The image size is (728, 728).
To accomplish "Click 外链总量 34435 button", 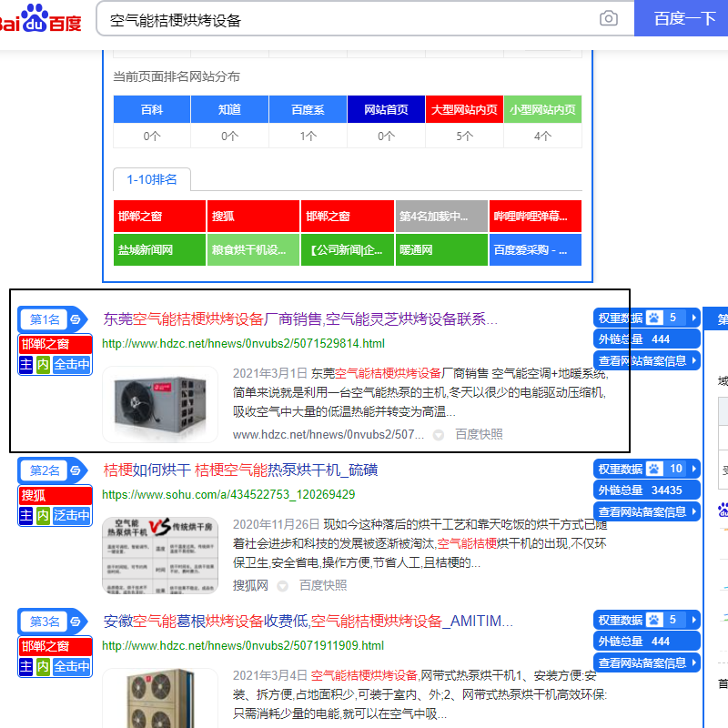I will (646, 490).
